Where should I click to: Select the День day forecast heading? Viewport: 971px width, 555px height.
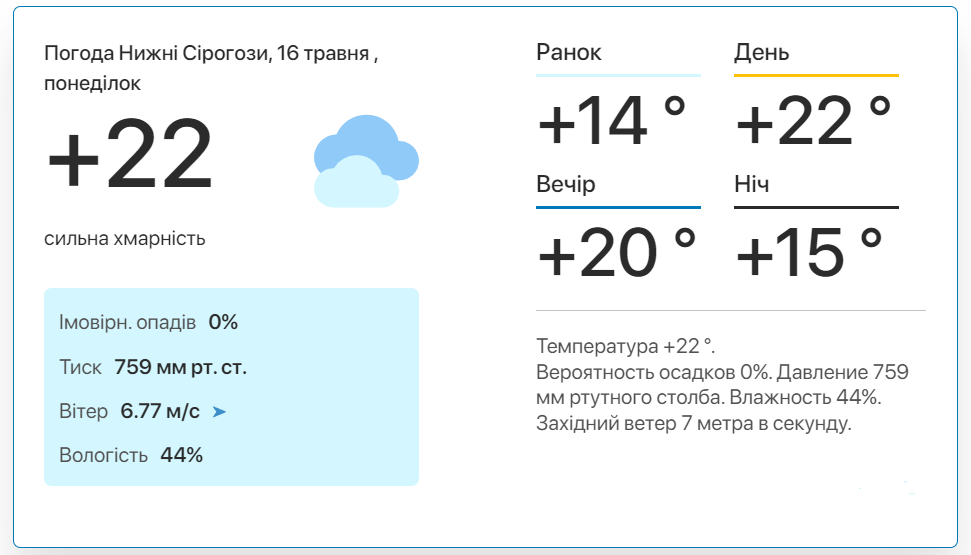(762, 53)
